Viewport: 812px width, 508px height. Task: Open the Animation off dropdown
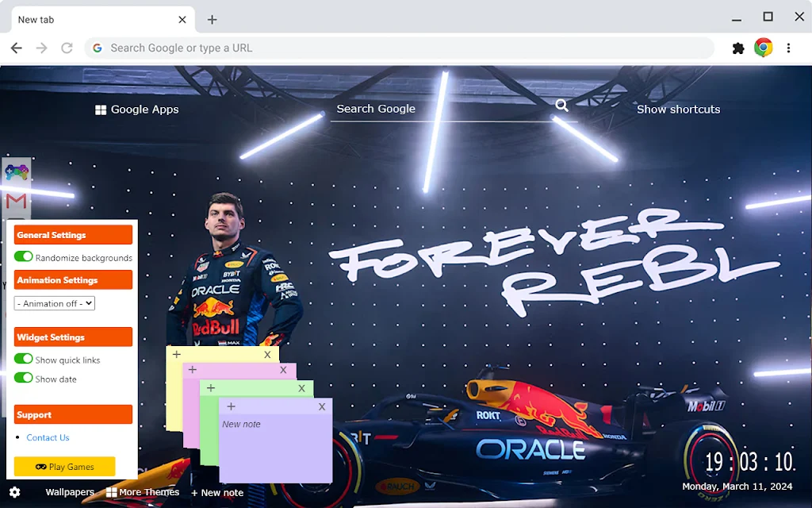55,303
